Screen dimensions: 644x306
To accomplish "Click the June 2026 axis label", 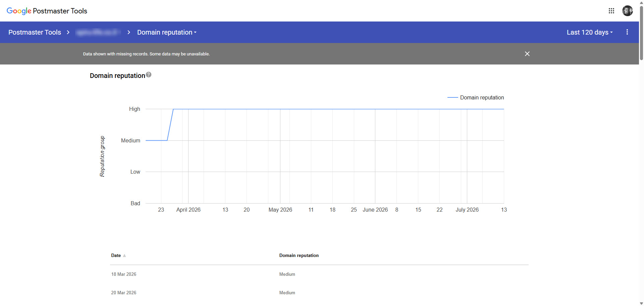I will [375, 210].
